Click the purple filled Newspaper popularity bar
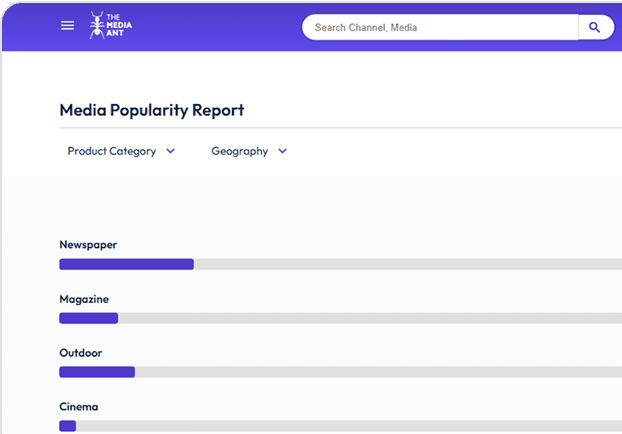622x434 pixels. pos(126,264)
